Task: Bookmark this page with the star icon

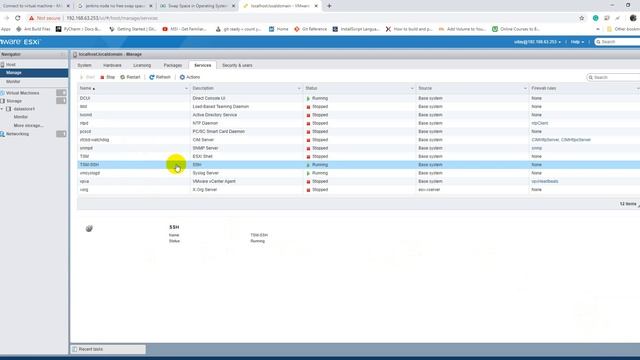Action: click(x=582, y=18)
